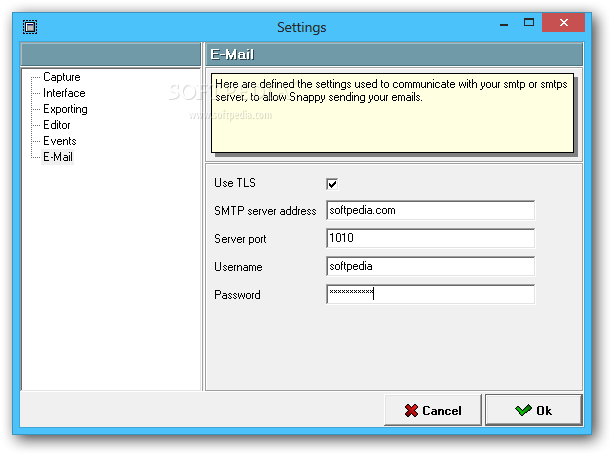Select Exporting in the left tree
This screenshot has height=455, width=612.
click(65, 109)
